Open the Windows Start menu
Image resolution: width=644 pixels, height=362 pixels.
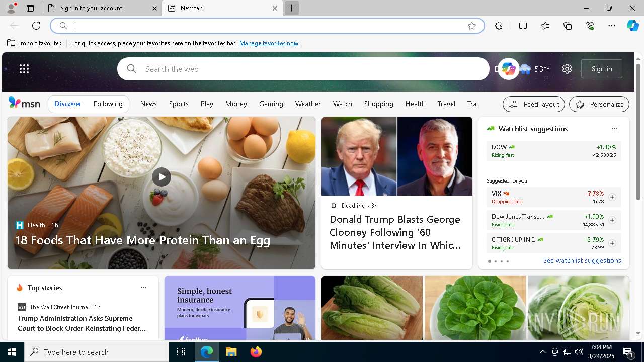click(x=12, y=352)
